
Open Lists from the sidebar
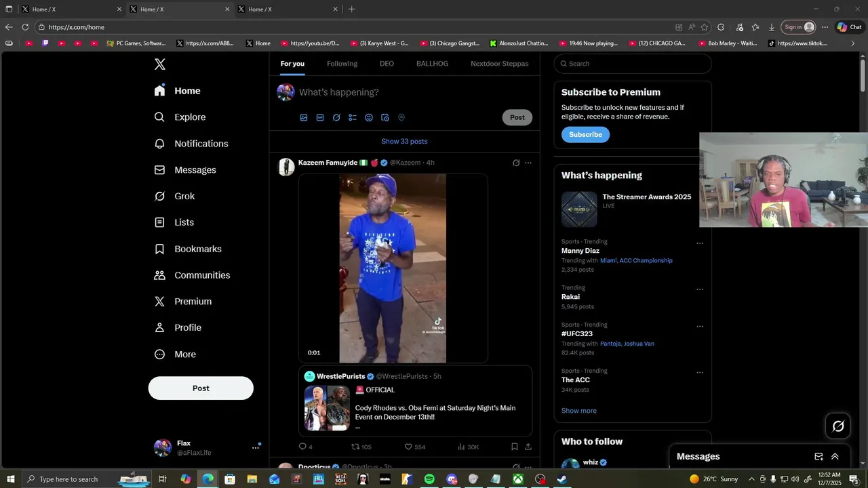point(174,222)
